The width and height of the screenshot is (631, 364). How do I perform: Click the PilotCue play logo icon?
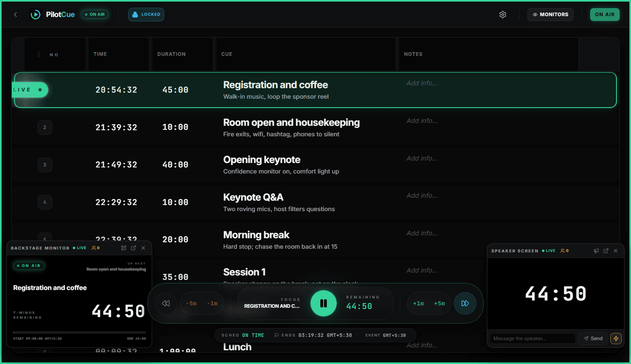pyautogui.click(x=36, y=15)
